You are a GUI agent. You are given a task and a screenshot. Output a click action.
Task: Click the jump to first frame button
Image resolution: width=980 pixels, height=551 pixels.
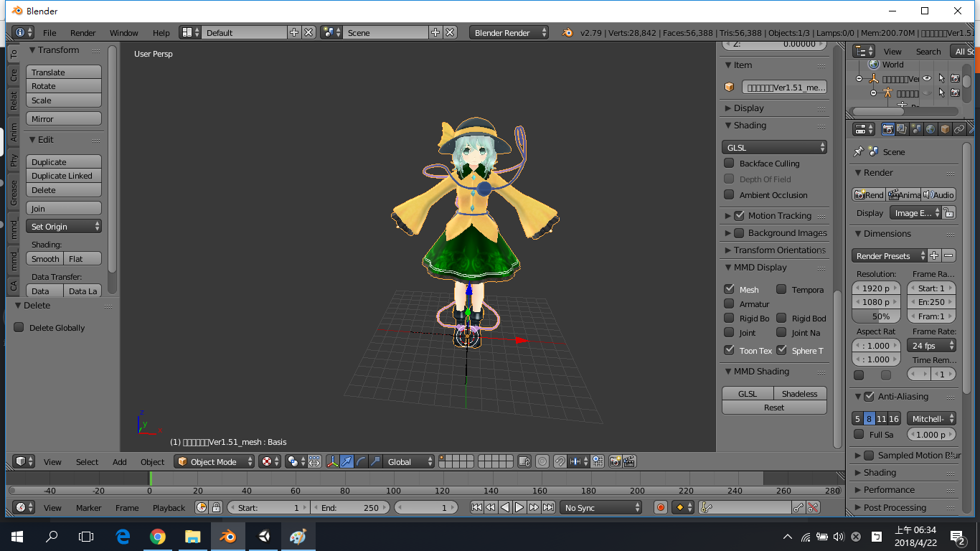pos(476,507)
